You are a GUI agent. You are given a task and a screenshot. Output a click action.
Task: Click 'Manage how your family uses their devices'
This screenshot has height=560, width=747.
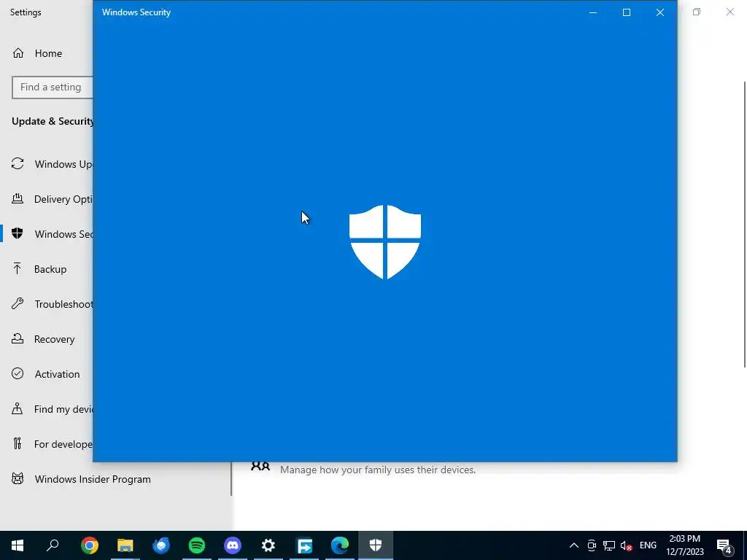tap(378, 470)
